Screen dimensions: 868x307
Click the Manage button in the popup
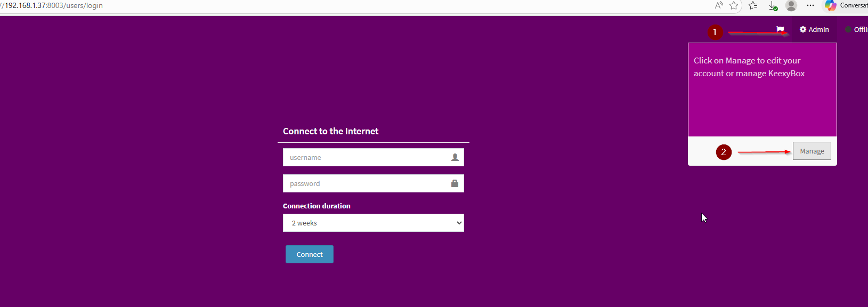(812, 151)
